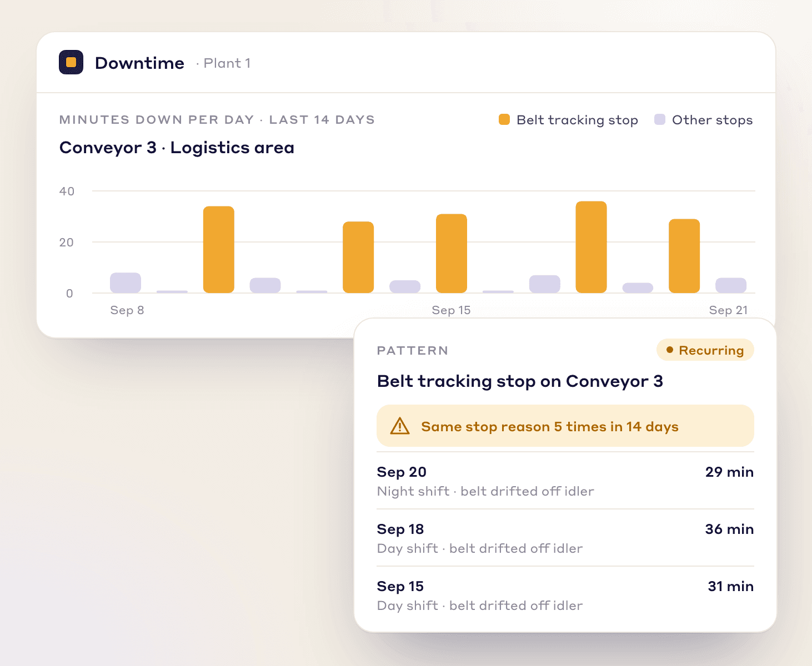Click the warning triangle icon in alert banner

(x=400, y=426)
